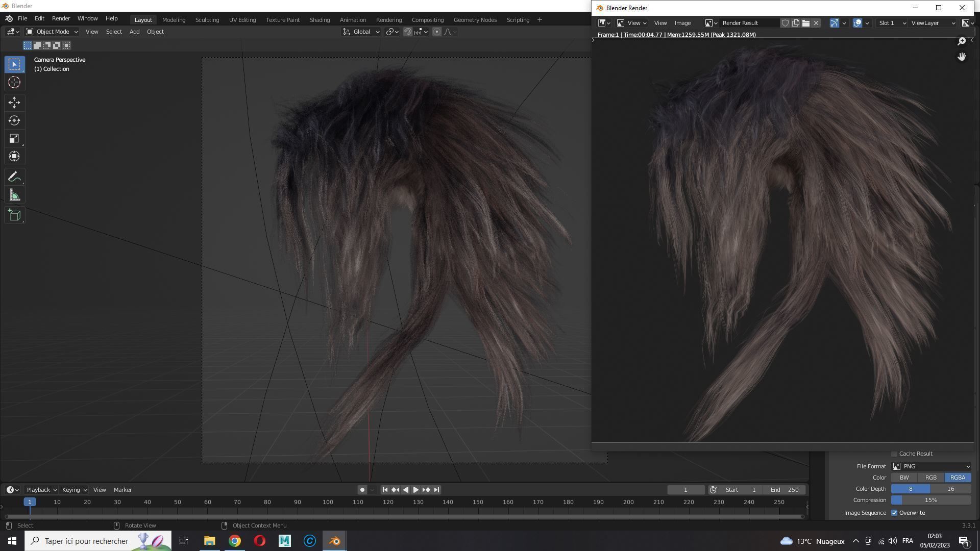This screenshot has width=980, height=551.
Task: Click the pan hand icon in render window
Action: [962, 57]
